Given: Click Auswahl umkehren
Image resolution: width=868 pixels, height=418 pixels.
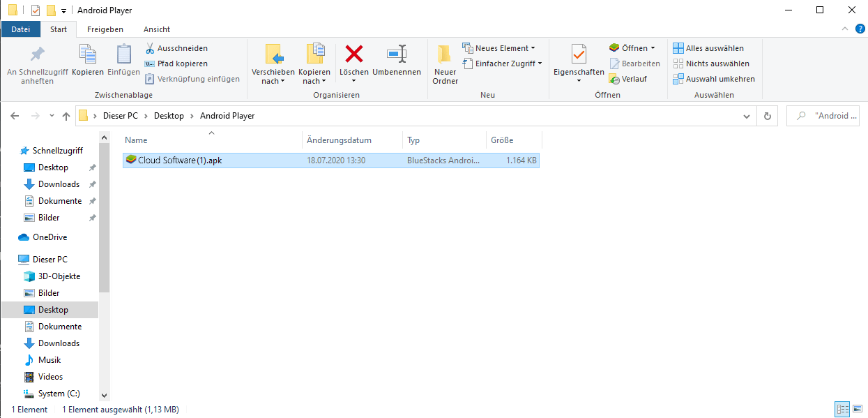Looking at the screenshot, I should (x=713, y=79).
